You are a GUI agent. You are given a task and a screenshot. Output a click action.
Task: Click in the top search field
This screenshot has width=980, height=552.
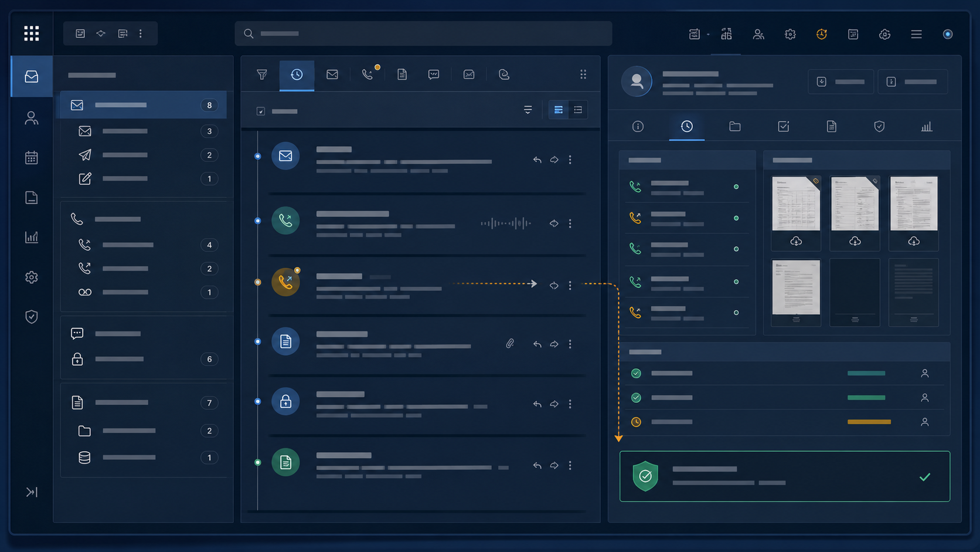tap(423, 33)
